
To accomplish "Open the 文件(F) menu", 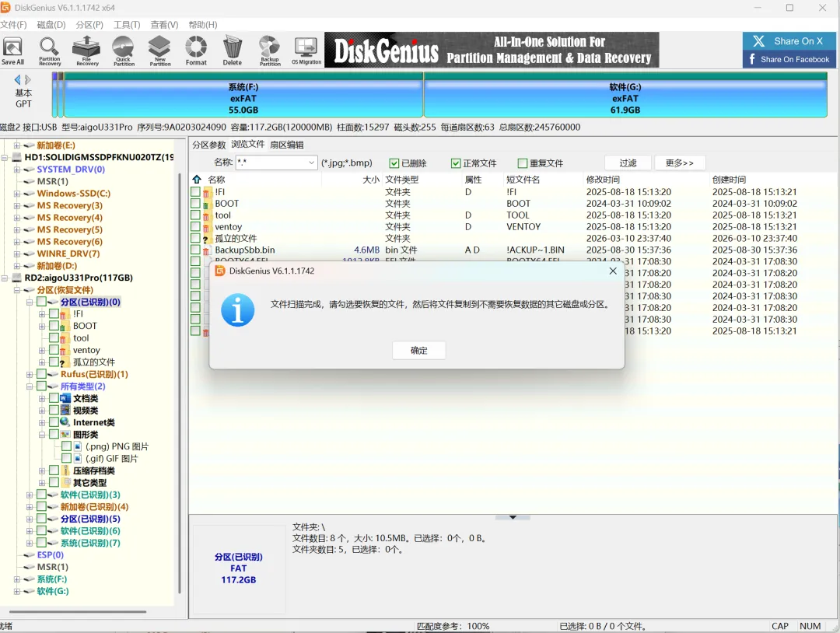I will (x=13, y=25).
